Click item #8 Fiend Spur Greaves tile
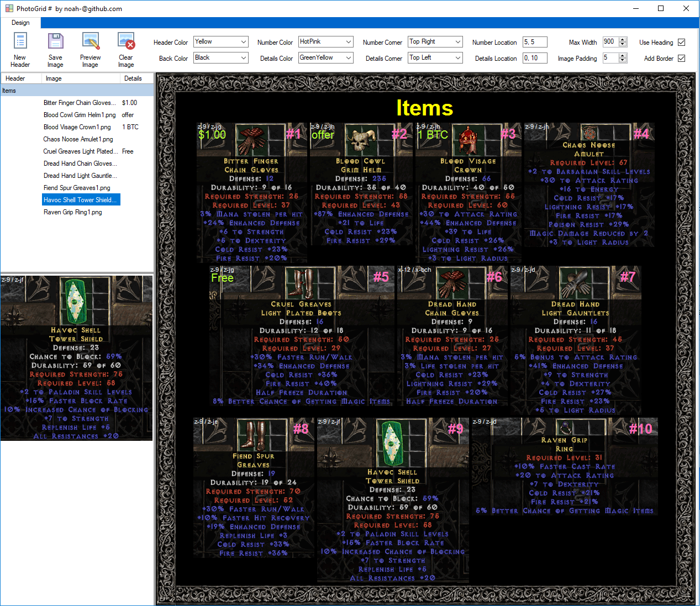The image size is (700, 606). coord(254,487)
